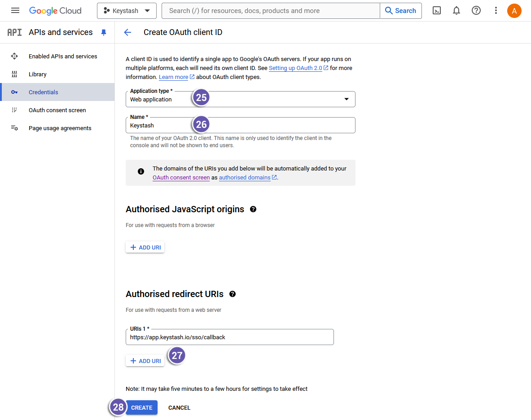Screen dimensions: 531x420
Task: Add URI under Authorised redirect URIs
Action: (x=145, y=361)
